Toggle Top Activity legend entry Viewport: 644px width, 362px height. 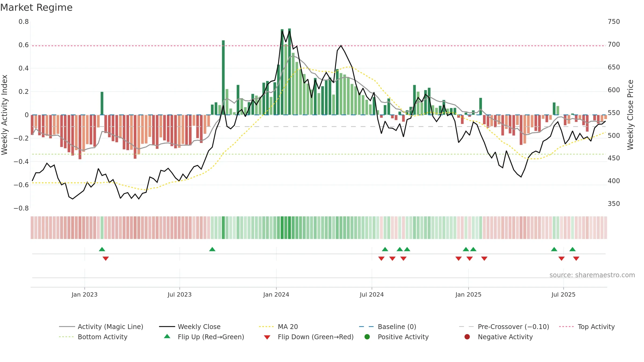(x=587, y=327)
